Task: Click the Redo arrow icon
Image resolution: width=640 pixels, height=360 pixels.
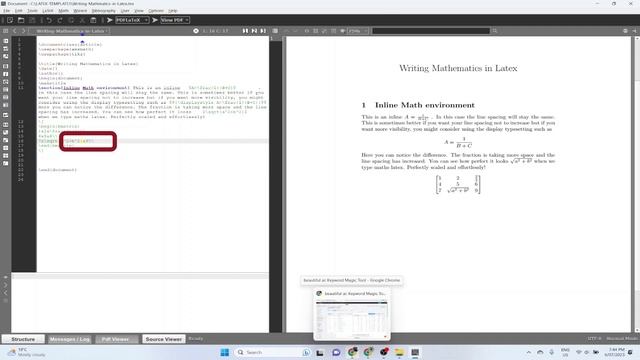Action: (60, 20)
